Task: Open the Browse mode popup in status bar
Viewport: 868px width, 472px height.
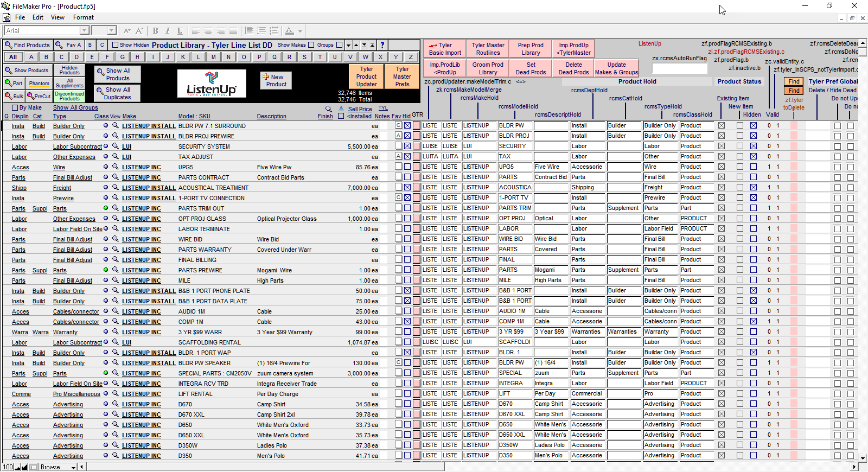Action: (x=58, y=467)
